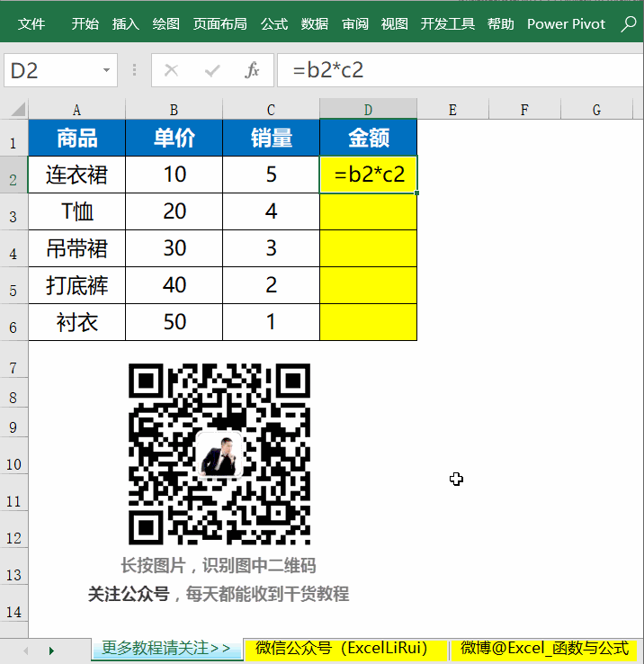The image size is (644, 664).
Task: Select column B header
Action: (x=174, y=110)
